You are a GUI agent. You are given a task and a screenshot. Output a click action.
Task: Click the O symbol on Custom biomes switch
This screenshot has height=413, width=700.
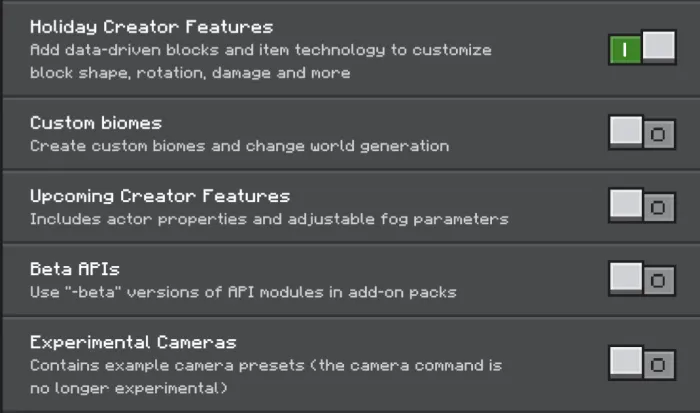(658, 134)
